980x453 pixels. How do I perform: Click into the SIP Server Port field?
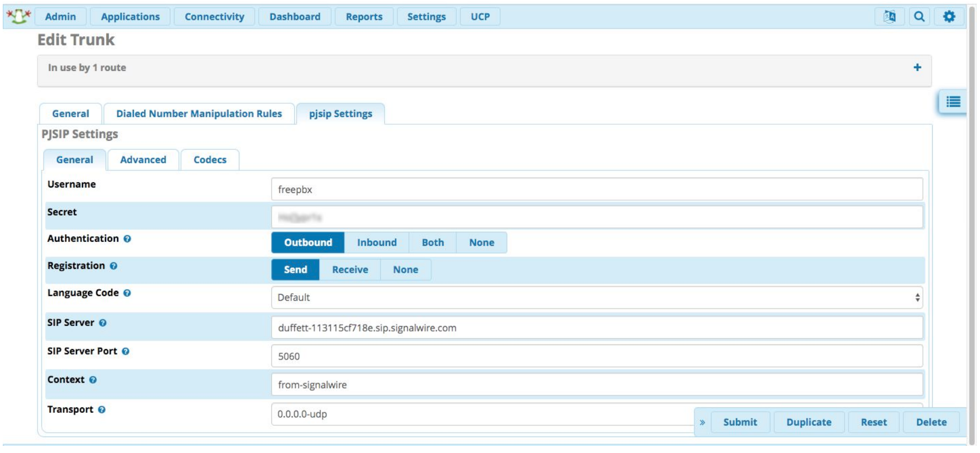596,356
